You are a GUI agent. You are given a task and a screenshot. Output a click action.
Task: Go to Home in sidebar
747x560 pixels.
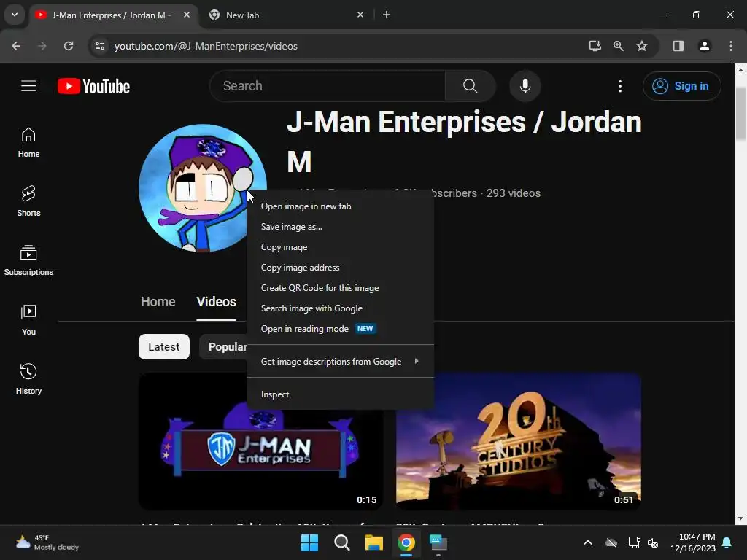click(28, 142)
